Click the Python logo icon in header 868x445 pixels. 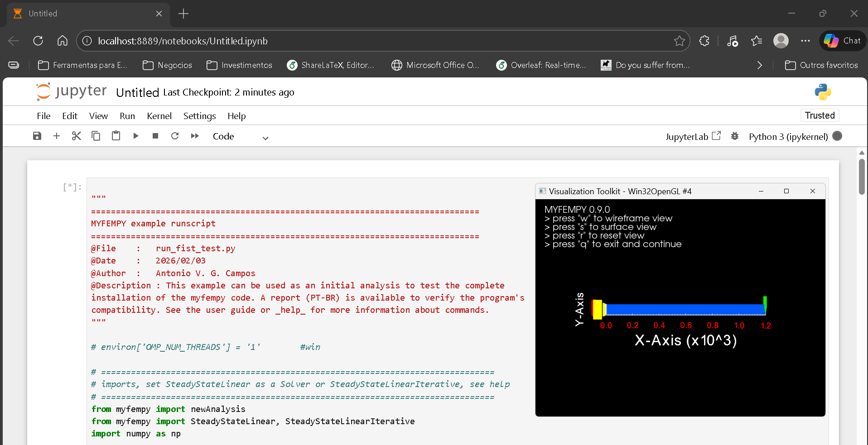coord(823,92)
